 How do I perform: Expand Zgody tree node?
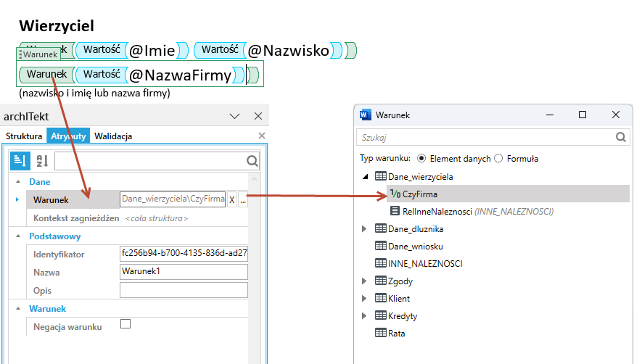(x=364, y=281)
